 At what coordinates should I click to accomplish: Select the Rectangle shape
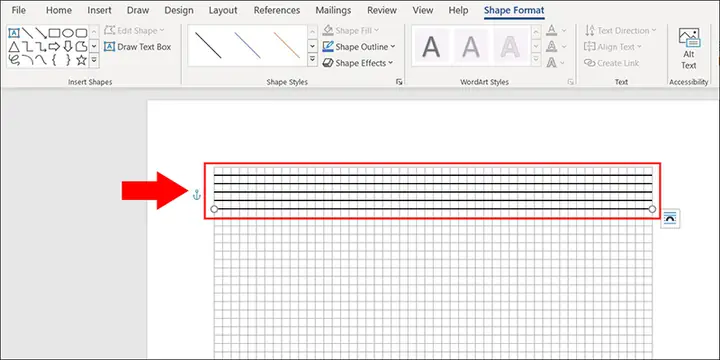[55, 33]
